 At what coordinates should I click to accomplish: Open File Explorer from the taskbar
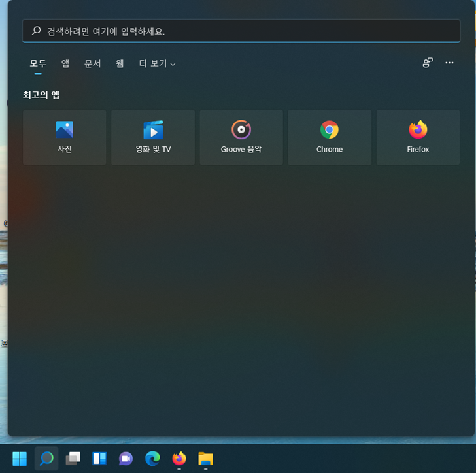[206, 459]
